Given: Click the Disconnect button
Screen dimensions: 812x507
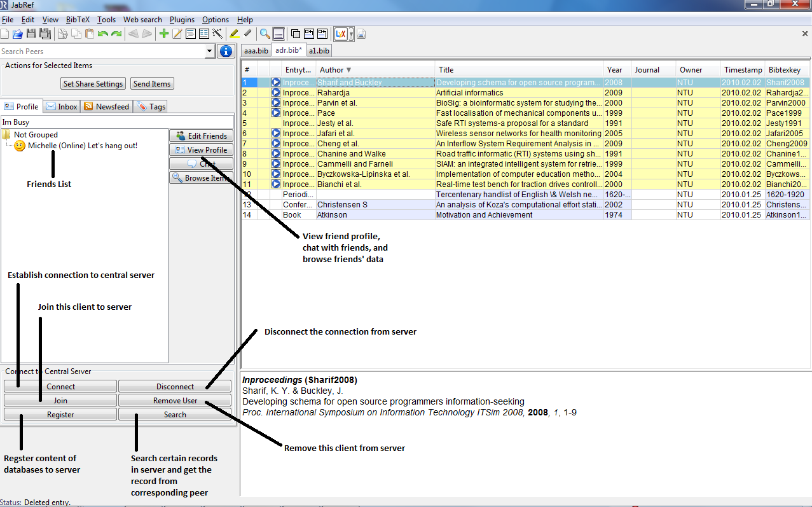Looking at the screenshot, I should click(x=175, y=387).
